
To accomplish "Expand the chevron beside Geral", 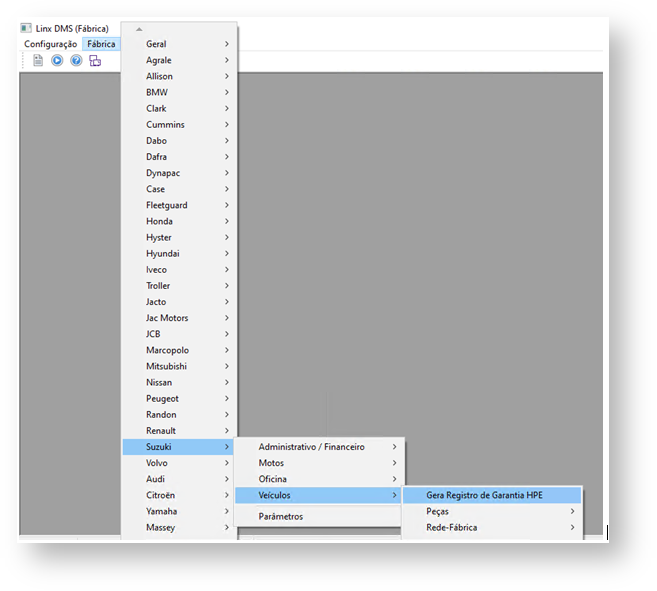I will tap(227, 44).
